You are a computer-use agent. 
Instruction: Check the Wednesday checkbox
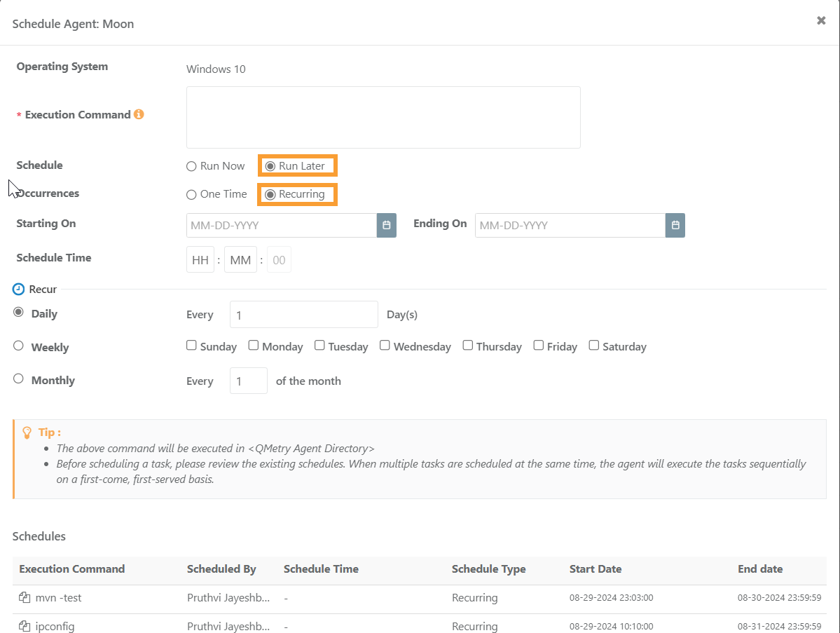pyautogui.click(x=385, y=344)
